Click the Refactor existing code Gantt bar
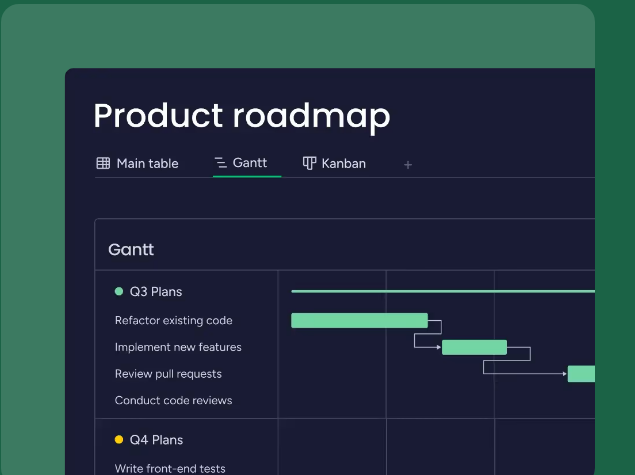 click(359, 321)
